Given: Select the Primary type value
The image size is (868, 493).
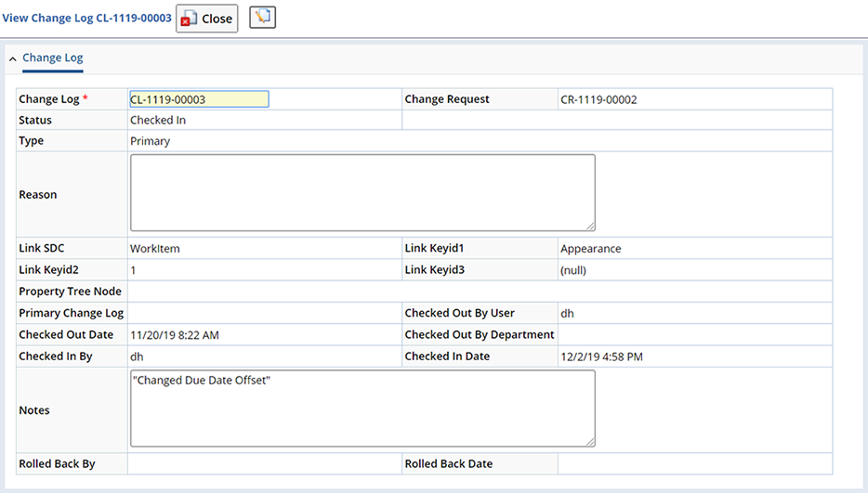Looking at the screenshot, I should (150, 141).
